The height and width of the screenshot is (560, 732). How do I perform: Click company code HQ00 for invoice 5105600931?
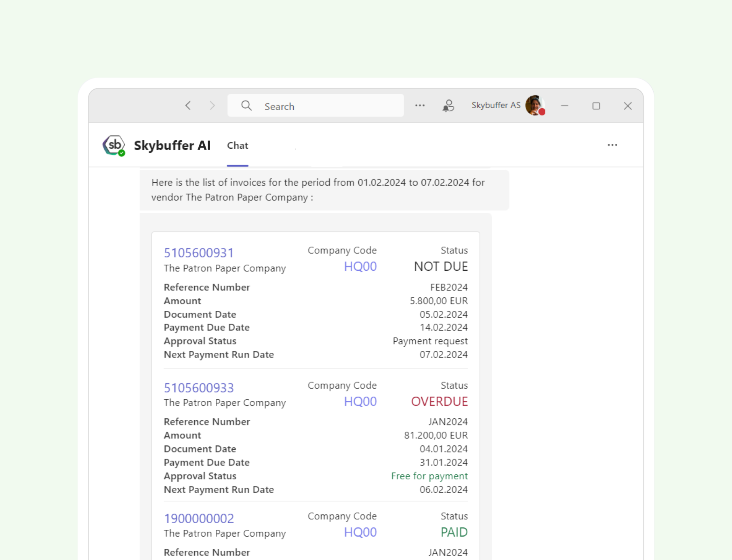coord(360,267)
